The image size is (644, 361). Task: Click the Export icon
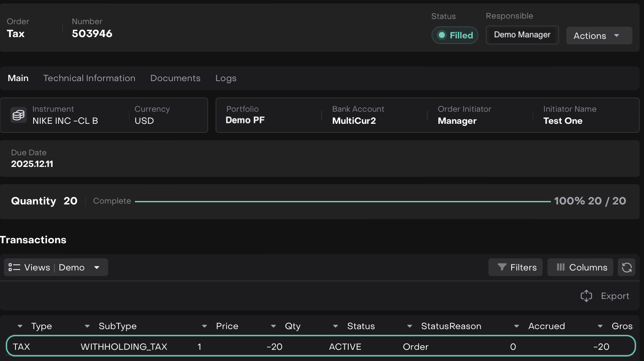(586, 296)
